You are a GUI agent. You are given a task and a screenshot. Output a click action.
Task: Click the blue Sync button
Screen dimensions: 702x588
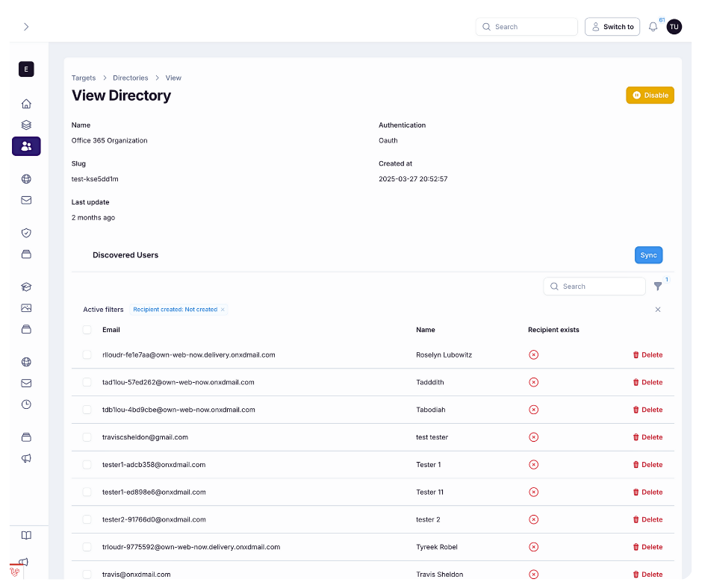pyautogui.click(x=648, y=255)
